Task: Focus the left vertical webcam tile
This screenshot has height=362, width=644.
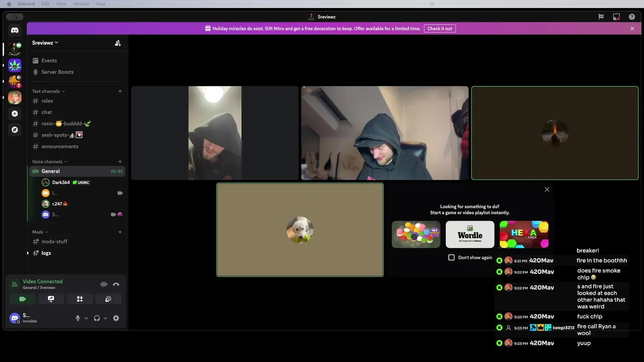Action: (x=215, y=133)
